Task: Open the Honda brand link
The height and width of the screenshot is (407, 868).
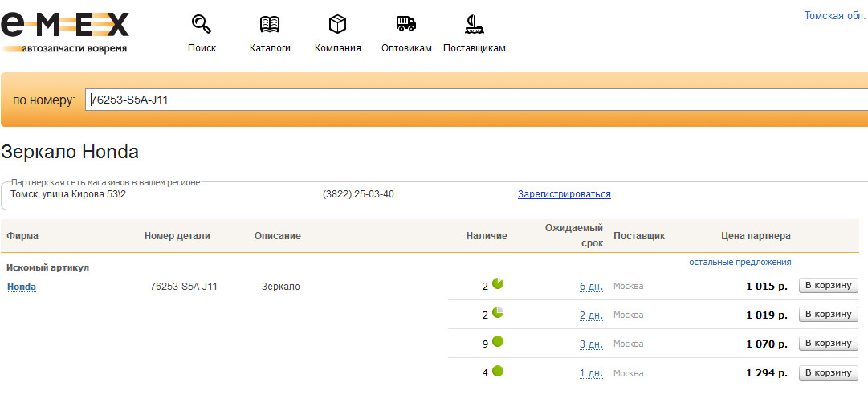Action: (x=22, y=287)
